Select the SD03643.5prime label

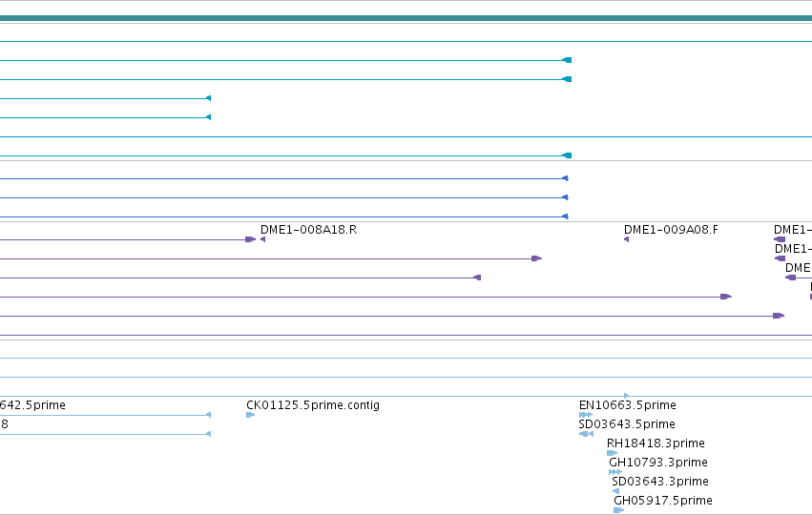[x=627, y=424]
